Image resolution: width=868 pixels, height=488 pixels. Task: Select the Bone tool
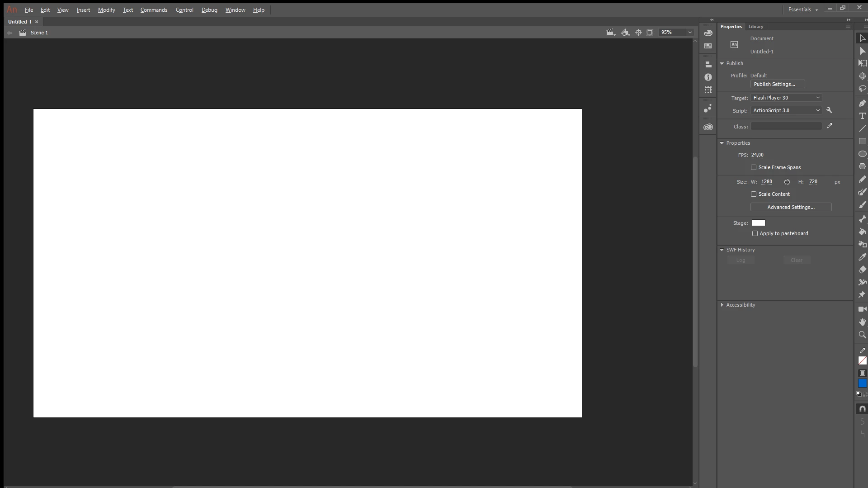(862, 219)
